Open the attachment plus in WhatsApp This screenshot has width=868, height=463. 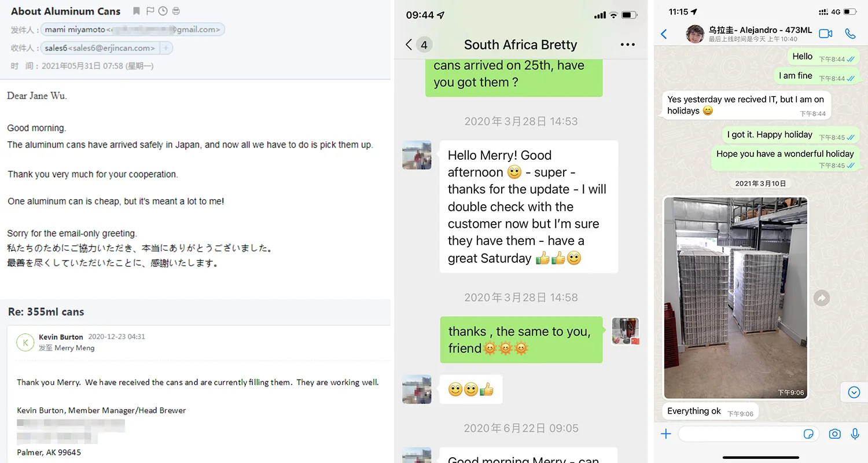click(666, 433)
